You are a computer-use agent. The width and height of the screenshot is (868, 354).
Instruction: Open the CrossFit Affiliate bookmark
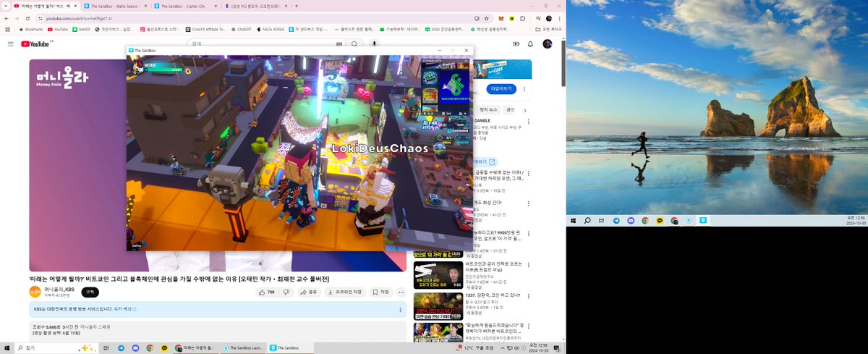coord(205,30)
